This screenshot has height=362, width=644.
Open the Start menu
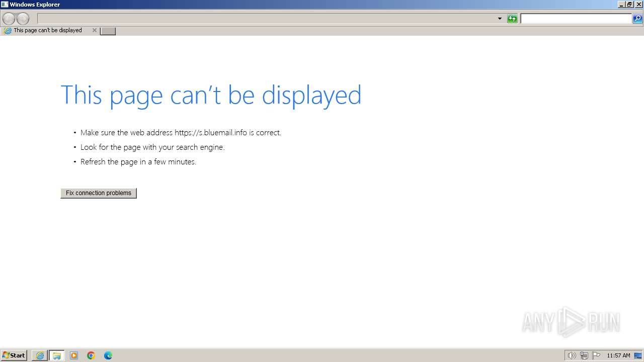click(14, 355)
